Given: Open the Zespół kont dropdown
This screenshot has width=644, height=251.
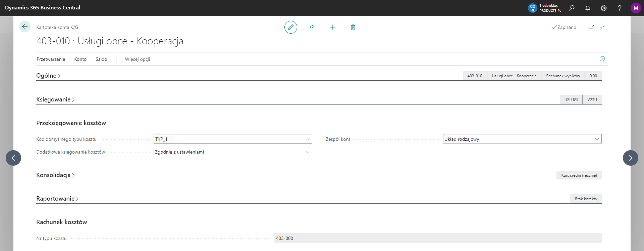Looking at the screenshot, I should click(597, 139).
